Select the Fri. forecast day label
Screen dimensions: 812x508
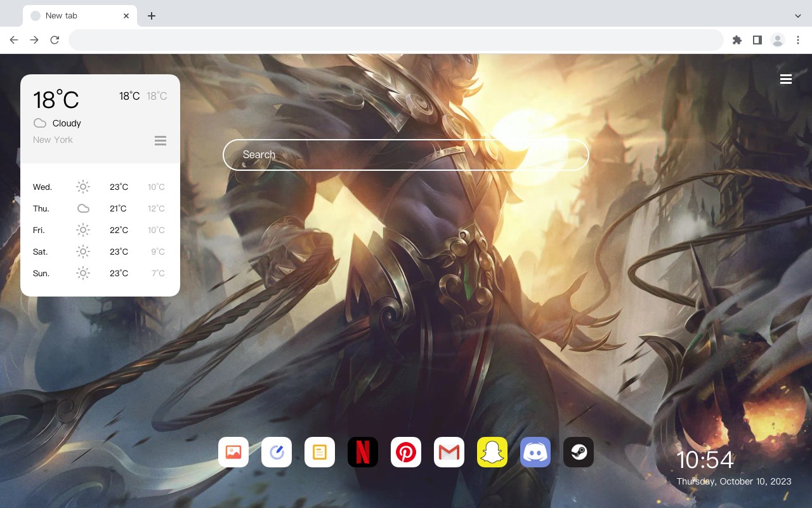39,230
